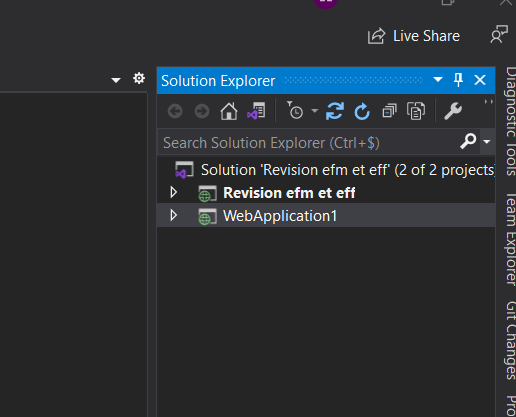Click the Home icon in Solution Explorer
Screen dimensions: 516x417
(x=229, y=111)
